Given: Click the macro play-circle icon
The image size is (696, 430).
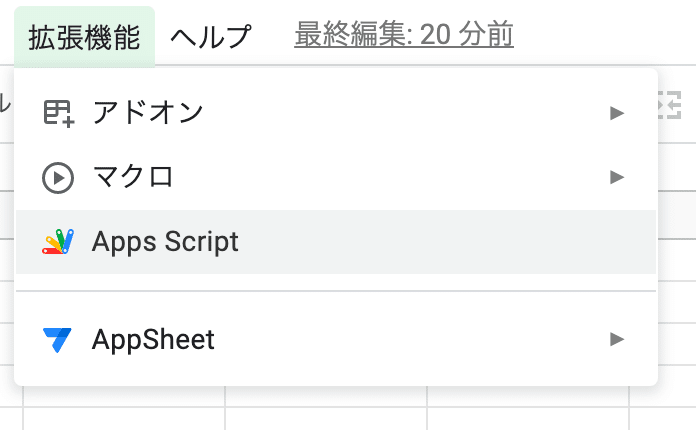Looking at the screenshot, I should pos(58,178).
